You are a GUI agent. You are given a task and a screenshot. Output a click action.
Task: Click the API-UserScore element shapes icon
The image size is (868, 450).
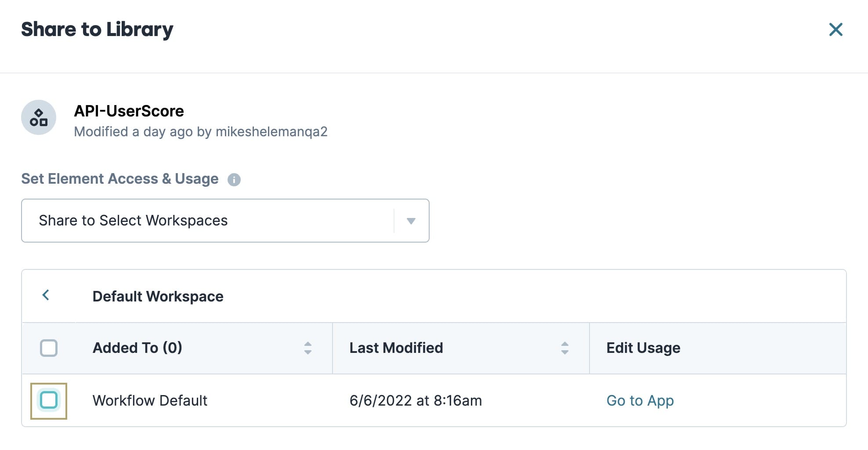[x=39, y=117]
